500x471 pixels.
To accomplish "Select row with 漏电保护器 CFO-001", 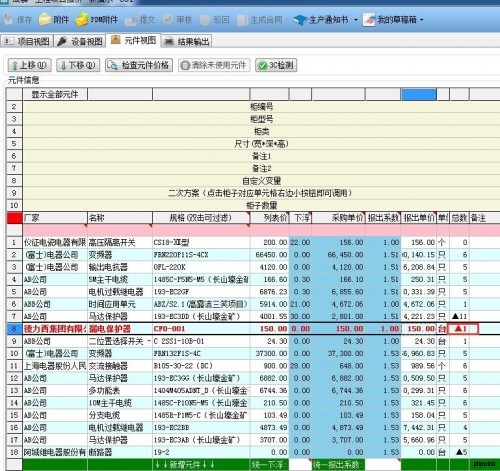I will pos(253,329).
